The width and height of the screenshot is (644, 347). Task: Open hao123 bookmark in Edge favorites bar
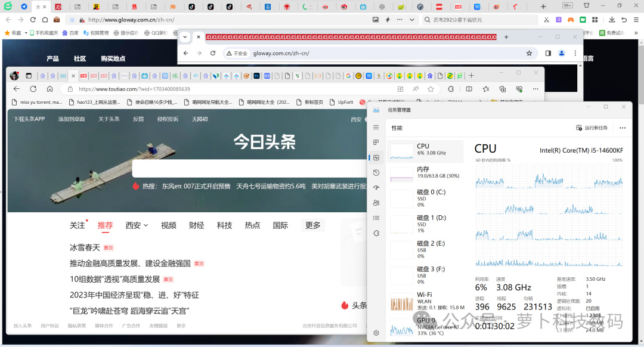tap(94, 103)
